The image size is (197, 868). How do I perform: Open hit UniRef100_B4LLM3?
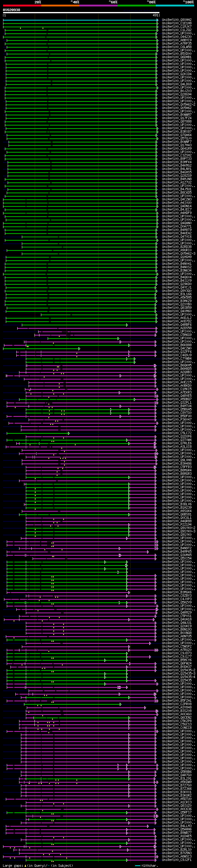[177, 826]
